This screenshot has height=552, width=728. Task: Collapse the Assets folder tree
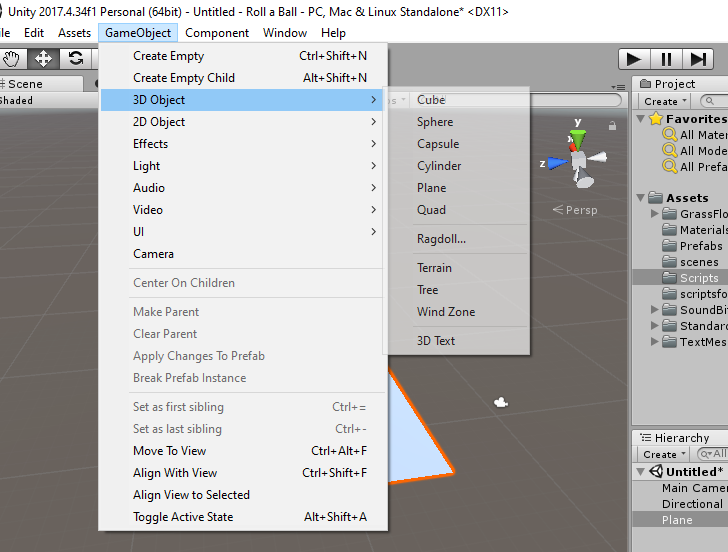(641, 198)
